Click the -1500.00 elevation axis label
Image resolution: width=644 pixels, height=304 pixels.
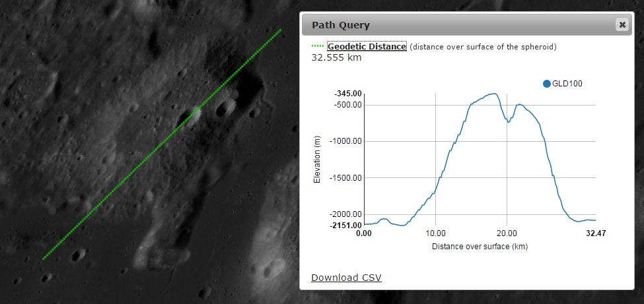tap(346, 177)
